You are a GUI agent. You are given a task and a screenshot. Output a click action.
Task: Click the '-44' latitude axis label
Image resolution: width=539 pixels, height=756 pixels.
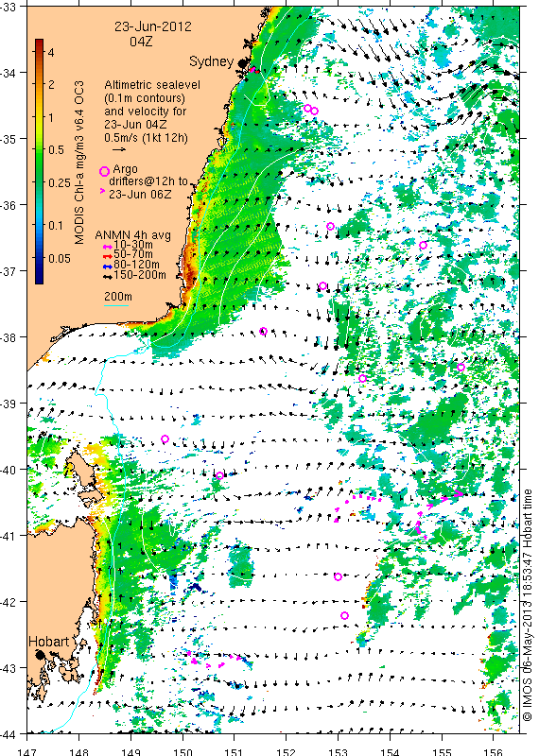[8, 735]
